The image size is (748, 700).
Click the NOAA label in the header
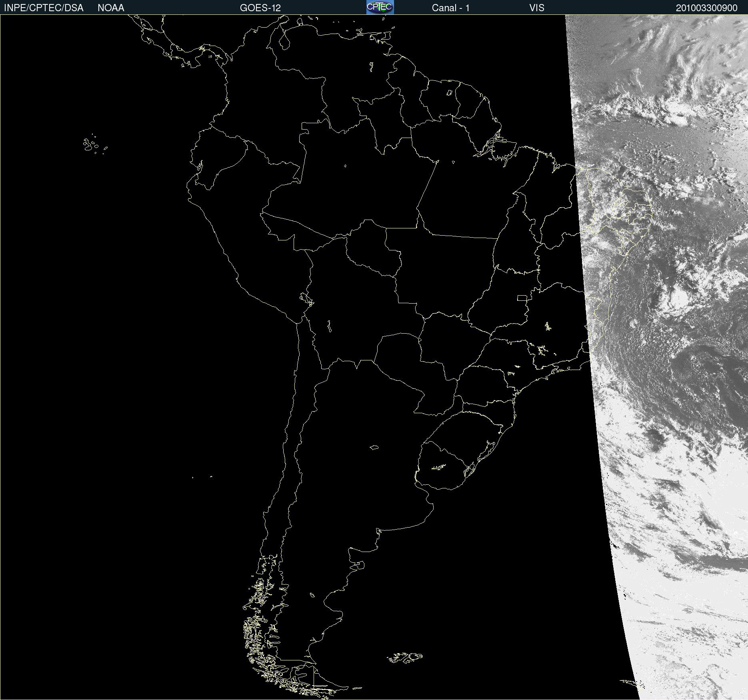[x=111, y=8]
